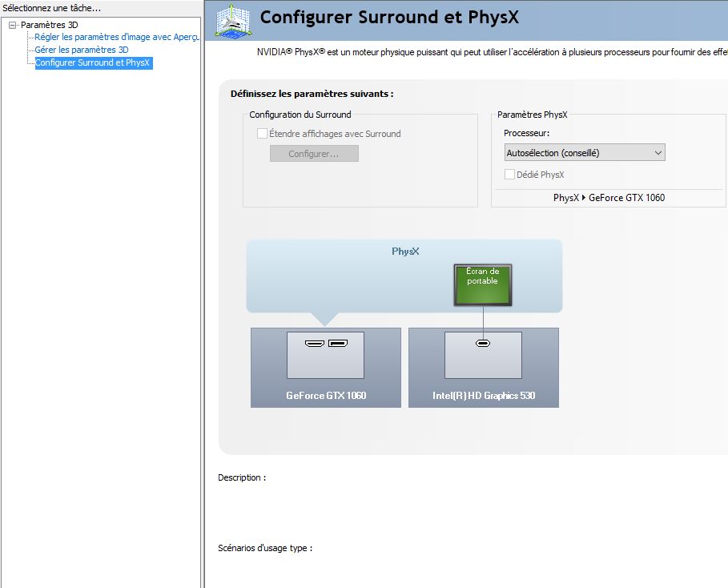The image size is (728, 588).
Task: Click the Configuration du Surround group label
Action: (x=300, y=115)
